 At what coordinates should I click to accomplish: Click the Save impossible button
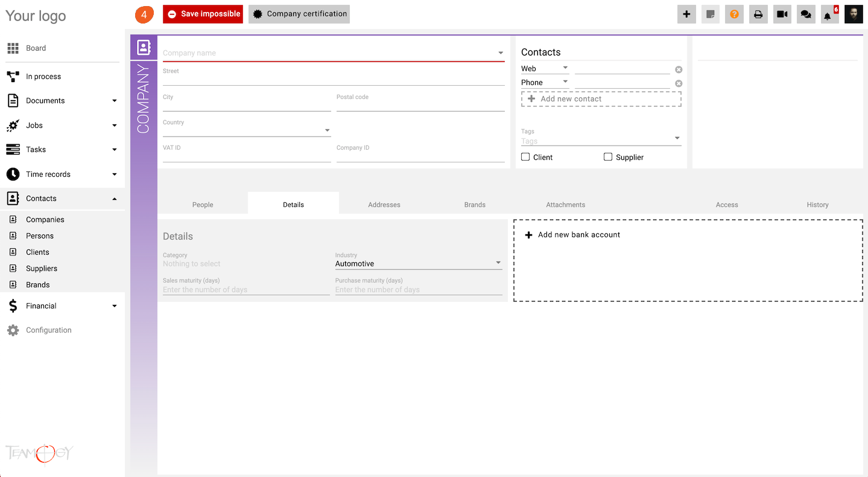203,14
